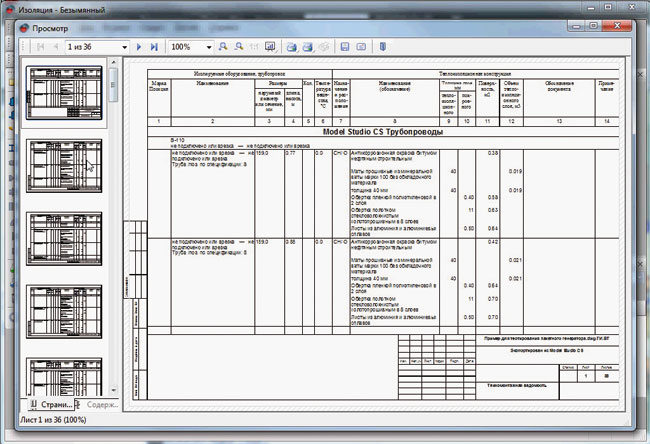
Task: Jump to the last page
Action: [154, 47]
